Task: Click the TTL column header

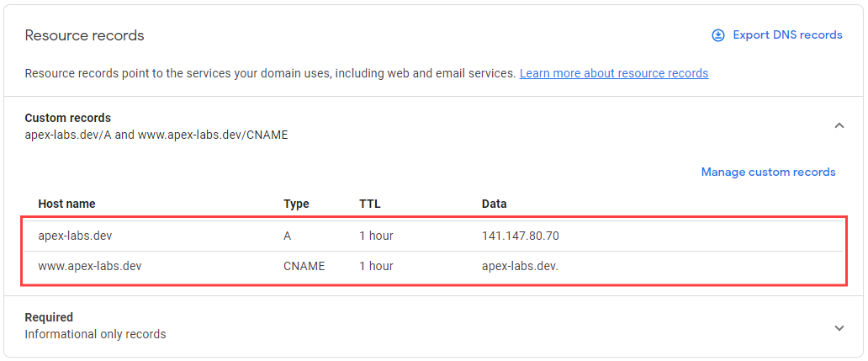Action: pos(370,204)
